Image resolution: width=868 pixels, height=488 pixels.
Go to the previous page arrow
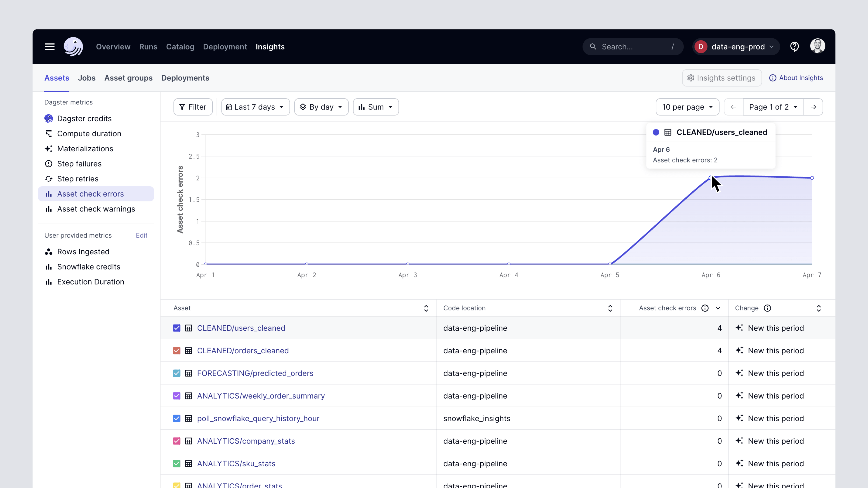[733, 107]
